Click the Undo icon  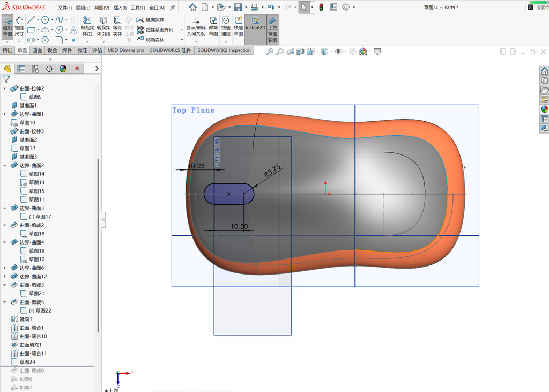click(x=271, y=7)
